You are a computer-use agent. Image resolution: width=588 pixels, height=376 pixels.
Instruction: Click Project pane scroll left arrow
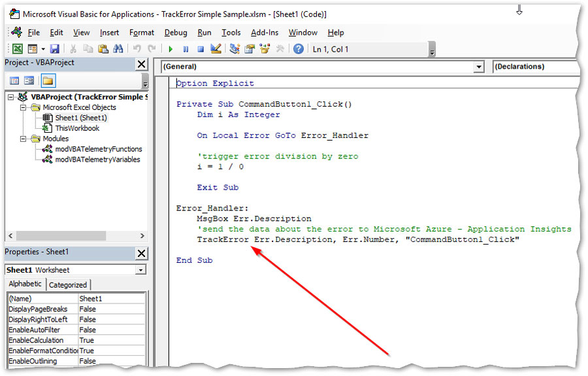(x=10, y=235)
